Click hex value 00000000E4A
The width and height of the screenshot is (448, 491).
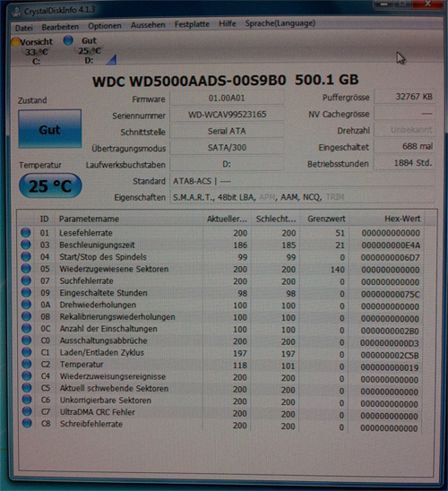coord(391,245)
